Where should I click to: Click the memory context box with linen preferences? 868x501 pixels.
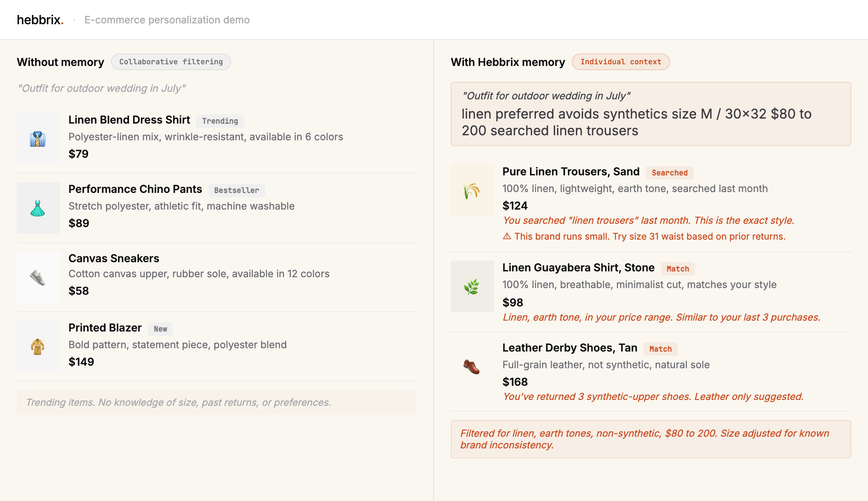(651, 114)
